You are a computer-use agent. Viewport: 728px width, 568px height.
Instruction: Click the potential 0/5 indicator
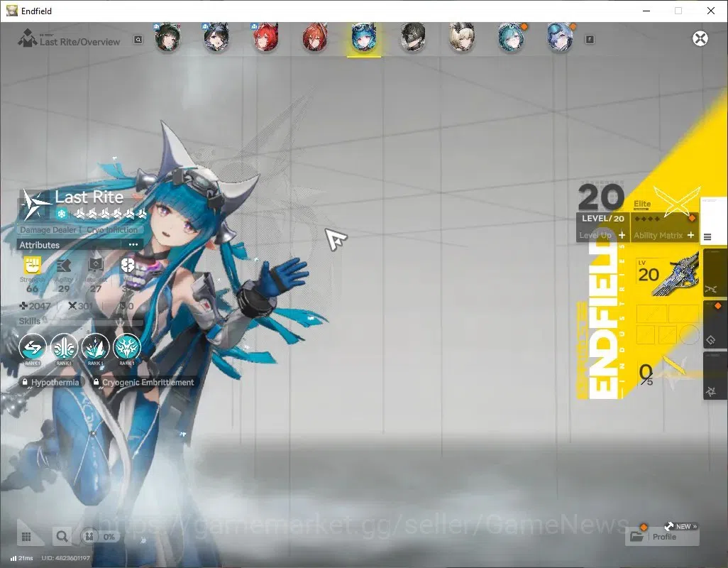(x=646, y=374)
